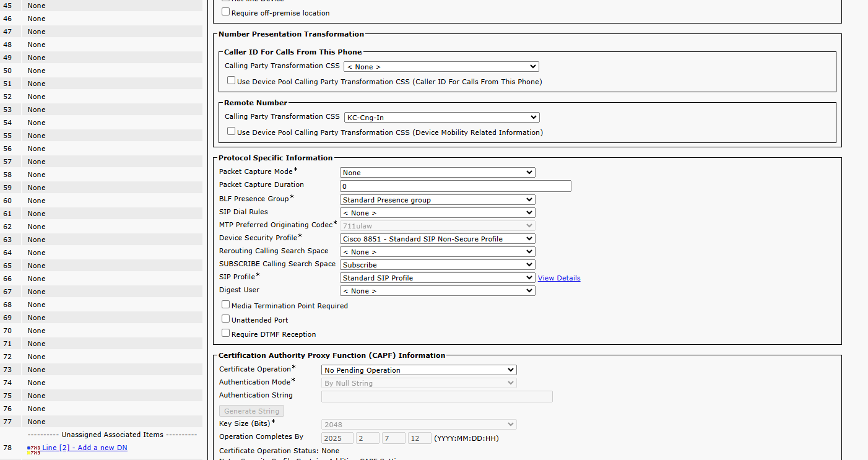Viewport: 868px width, 460px height.
Task: Click Certificate Operation Status: None text
Action: 279,451
